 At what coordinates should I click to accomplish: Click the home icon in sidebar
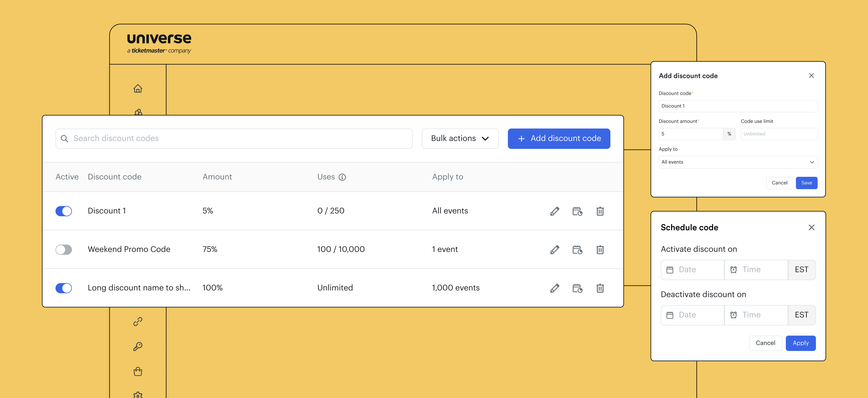click(x=138, y=89)
